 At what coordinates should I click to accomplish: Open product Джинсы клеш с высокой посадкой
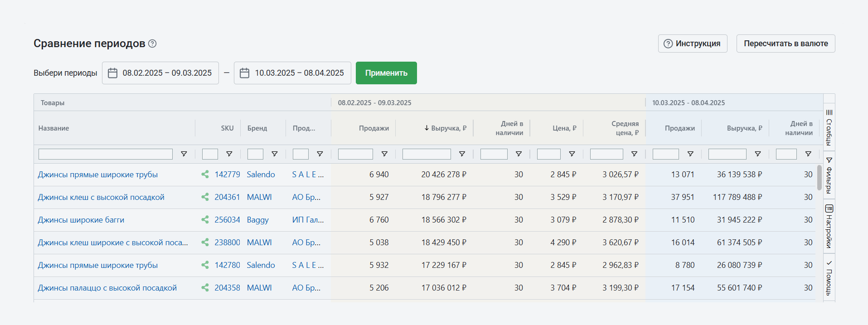[101, 197]
